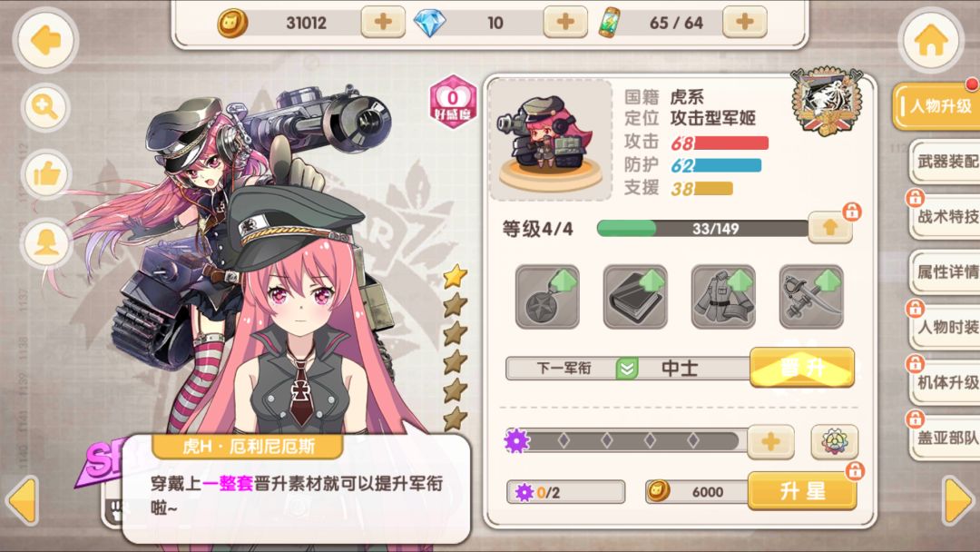Select the sword promotion material slot

[811, 296]
